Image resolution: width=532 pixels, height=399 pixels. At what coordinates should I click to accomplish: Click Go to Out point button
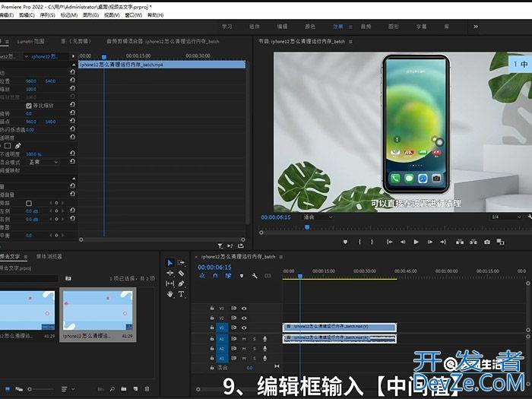tap(443, 242)
